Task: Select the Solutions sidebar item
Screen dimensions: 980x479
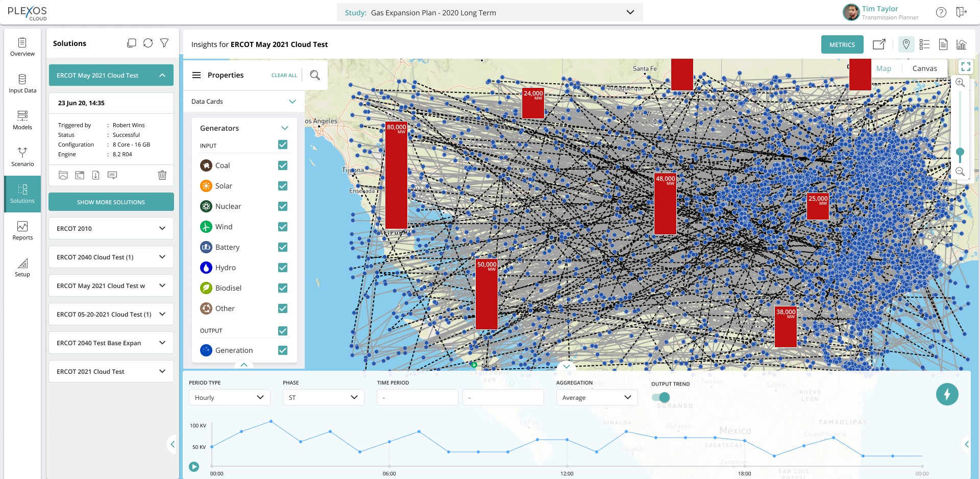Action: [x=22, y=194]
